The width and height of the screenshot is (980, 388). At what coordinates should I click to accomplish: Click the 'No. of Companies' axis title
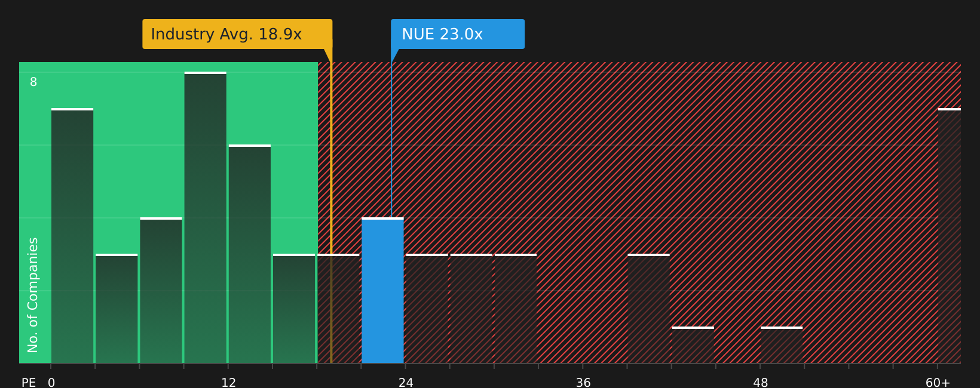33,295
